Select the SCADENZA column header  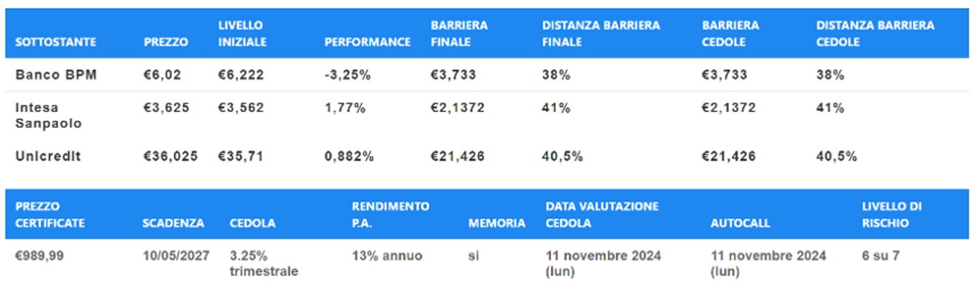(x=173, y=223)
